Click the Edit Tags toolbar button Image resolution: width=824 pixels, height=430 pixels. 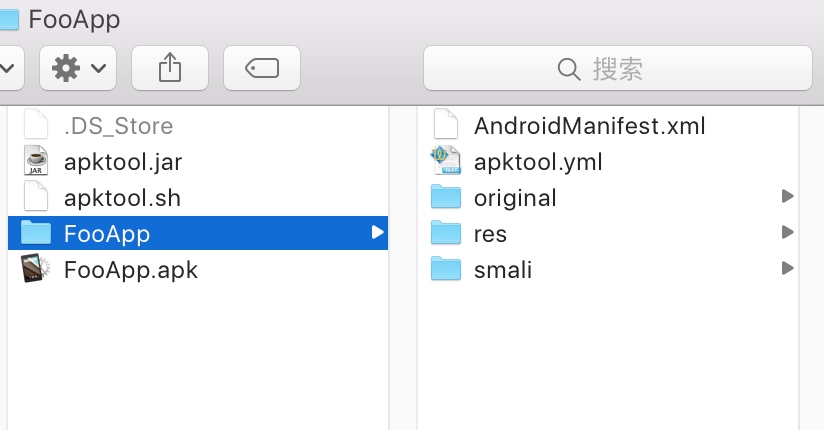pos(262,68)
